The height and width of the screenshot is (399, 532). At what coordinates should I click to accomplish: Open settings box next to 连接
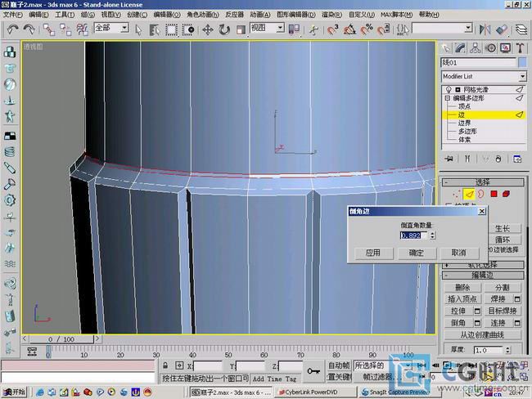click(517, 323)
